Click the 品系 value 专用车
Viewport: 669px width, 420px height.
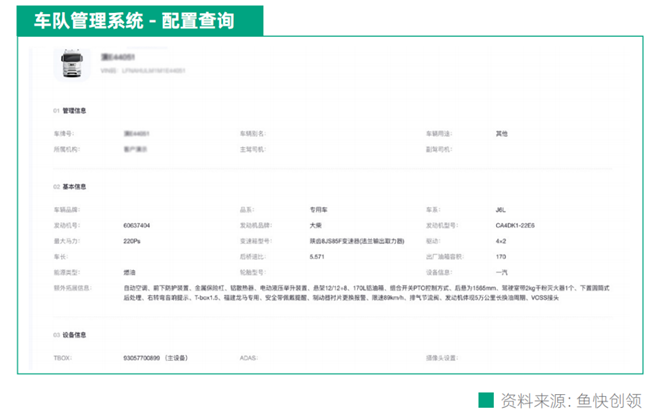pos(319,210)
